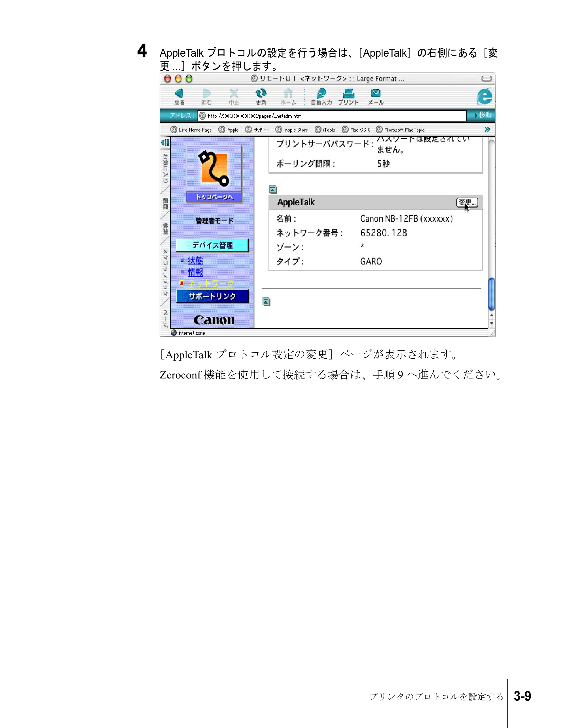
Task: Open the ネットワーク link
Action: 211,284
